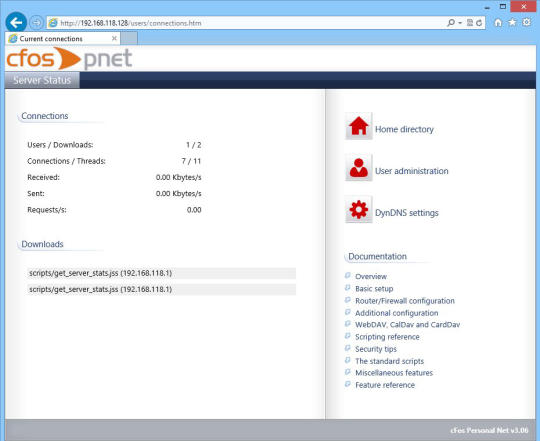Viewport: 540px width, 441px height.
Task: Open a new blank browser tab
Action: 129,39
